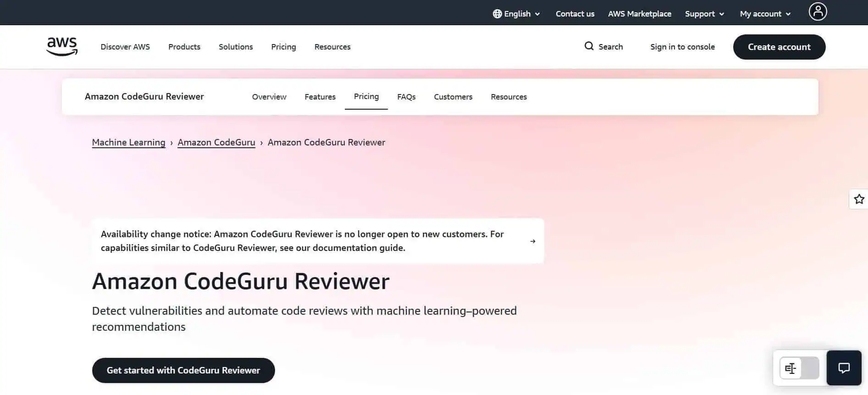Viewport: 868px width, 395px height.
Task: Open the Discover AWS menu
Action: point(125,47)
